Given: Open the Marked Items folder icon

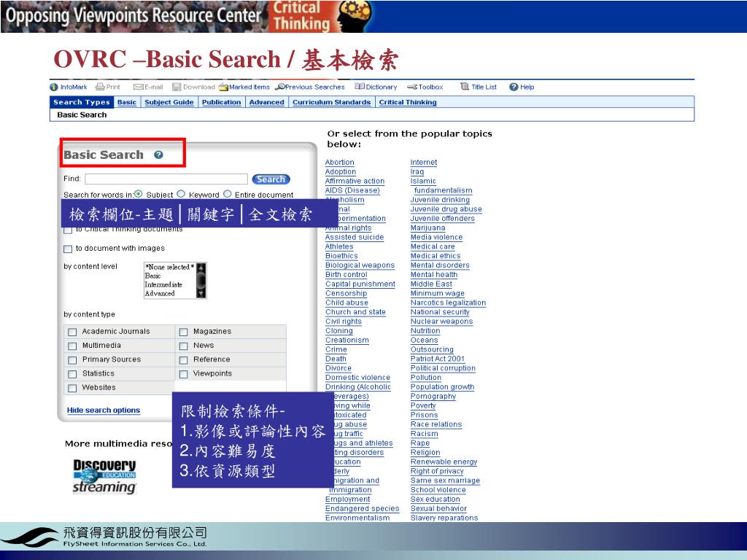Looking at the screenshot, I should 223,87.
